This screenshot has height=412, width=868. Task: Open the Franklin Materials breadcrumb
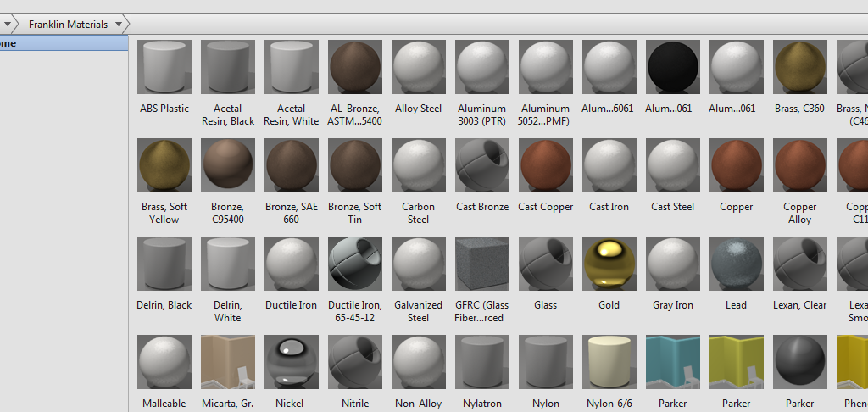coord(68,25)
